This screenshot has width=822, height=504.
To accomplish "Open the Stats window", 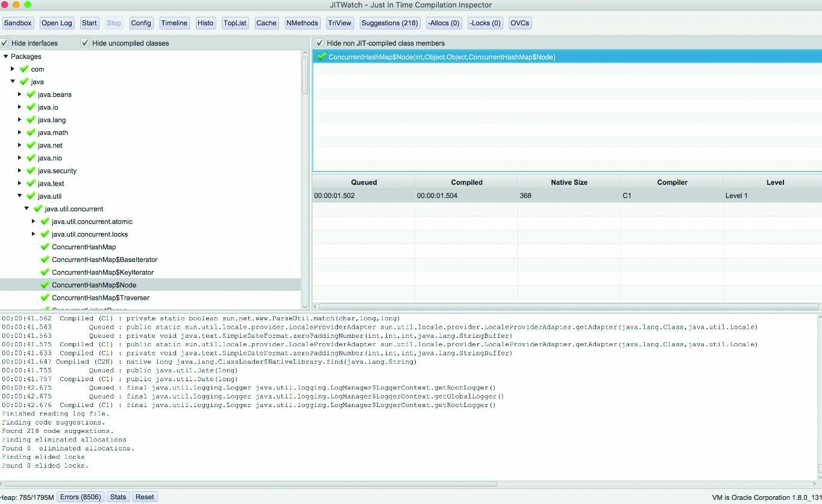I will coord(118,497).
